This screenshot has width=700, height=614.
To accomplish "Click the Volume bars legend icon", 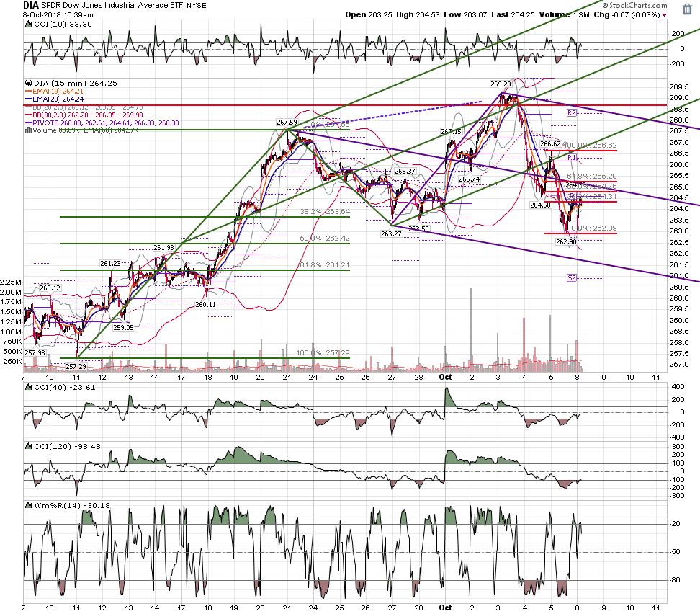I will point(28,130).
